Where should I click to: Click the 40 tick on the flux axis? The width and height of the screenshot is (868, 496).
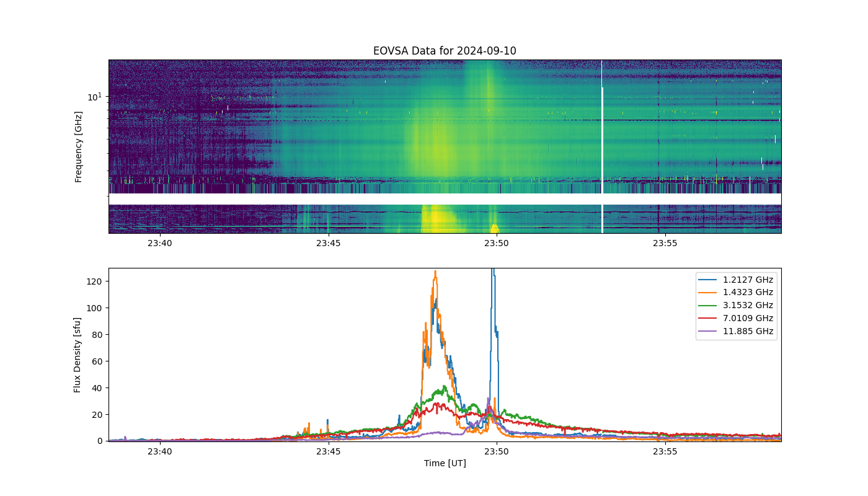point(97,388)
